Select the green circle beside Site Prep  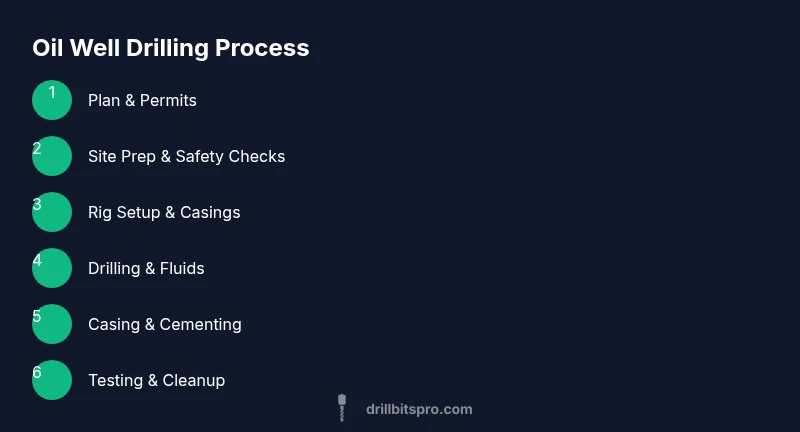click(x=52, y=156)
